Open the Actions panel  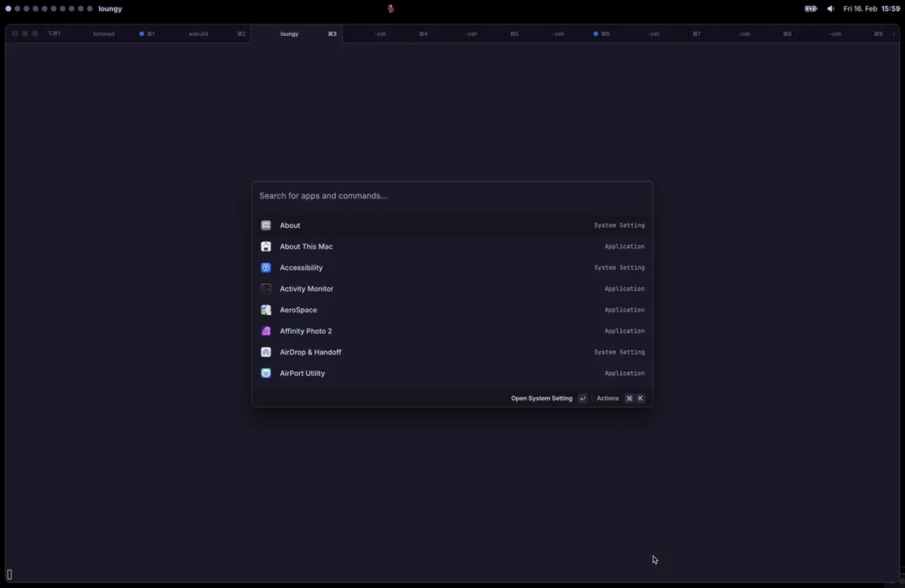click(608, 398)
